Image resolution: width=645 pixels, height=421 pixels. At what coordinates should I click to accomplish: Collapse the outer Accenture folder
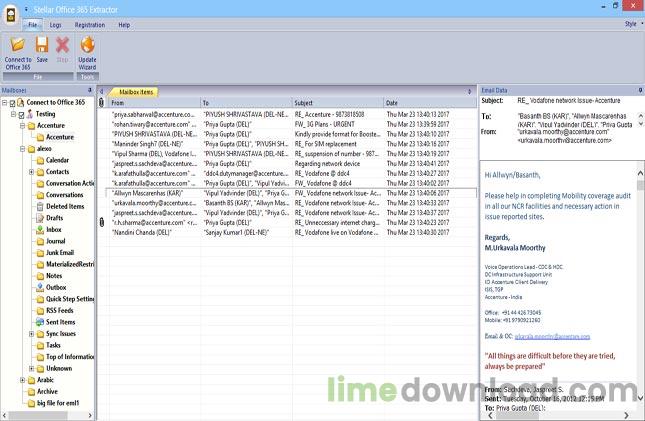pos(23,126)
